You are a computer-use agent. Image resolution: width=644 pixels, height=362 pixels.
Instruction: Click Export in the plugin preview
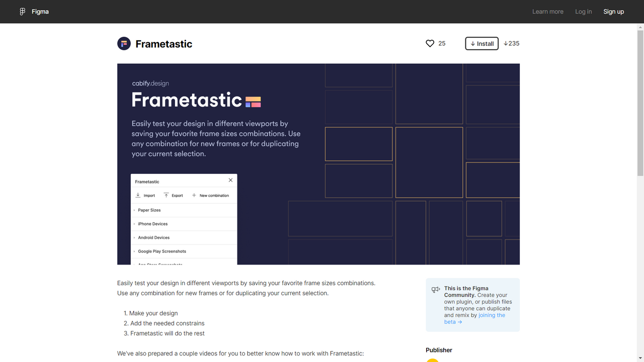point(174,196)
